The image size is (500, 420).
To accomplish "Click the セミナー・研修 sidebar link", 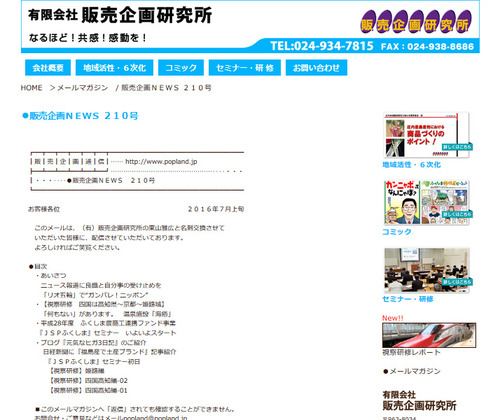I will click(x=408, y=299).
